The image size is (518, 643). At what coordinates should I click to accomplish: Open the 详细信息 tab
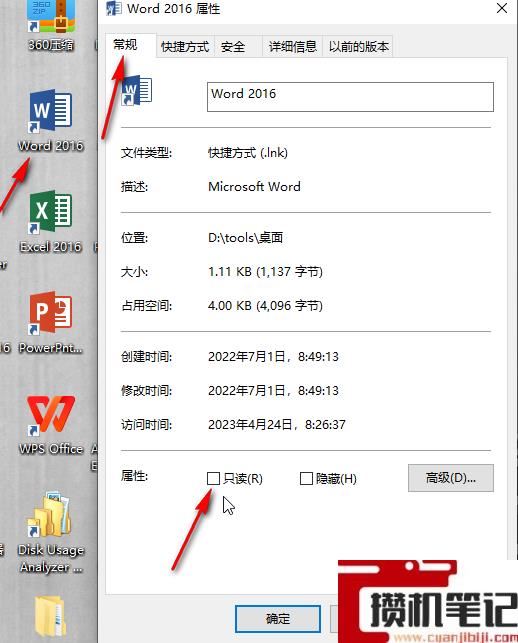point(292,47)
